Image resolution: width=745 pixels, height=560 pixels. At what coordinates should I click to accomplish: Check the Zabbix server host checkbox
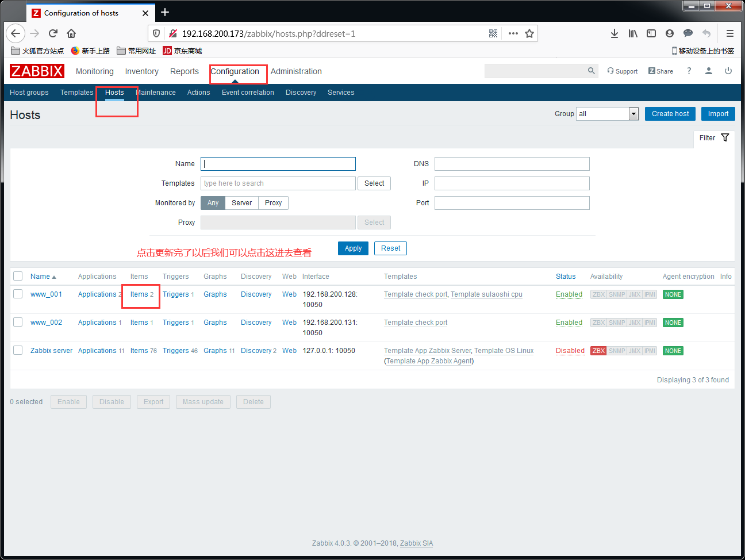tap(18, 350)
